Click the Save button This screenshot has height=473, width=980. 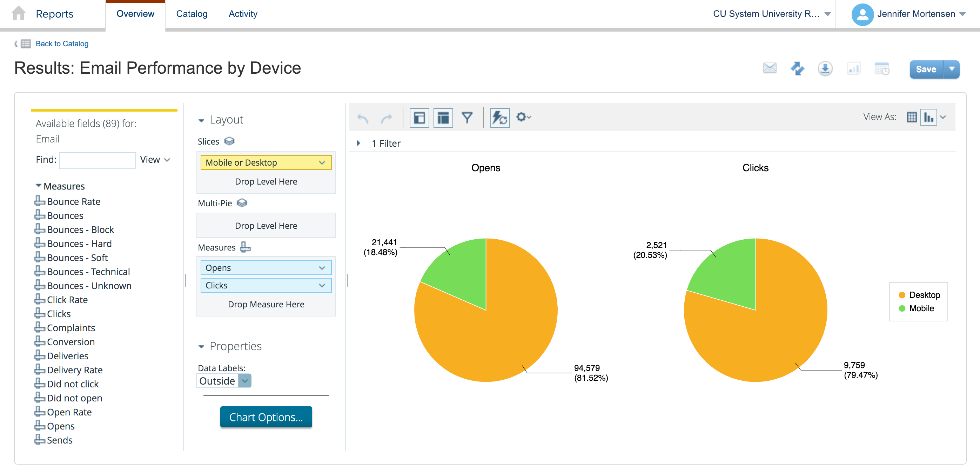tap(927, 69)
